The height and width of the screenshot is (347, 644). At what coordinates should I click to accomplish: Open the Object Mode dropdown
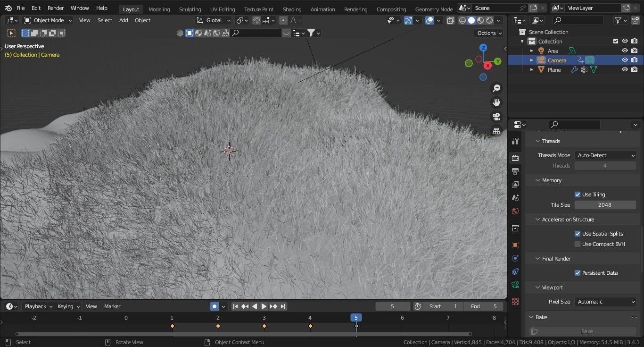pyautogui.click(x=47, y=20)
